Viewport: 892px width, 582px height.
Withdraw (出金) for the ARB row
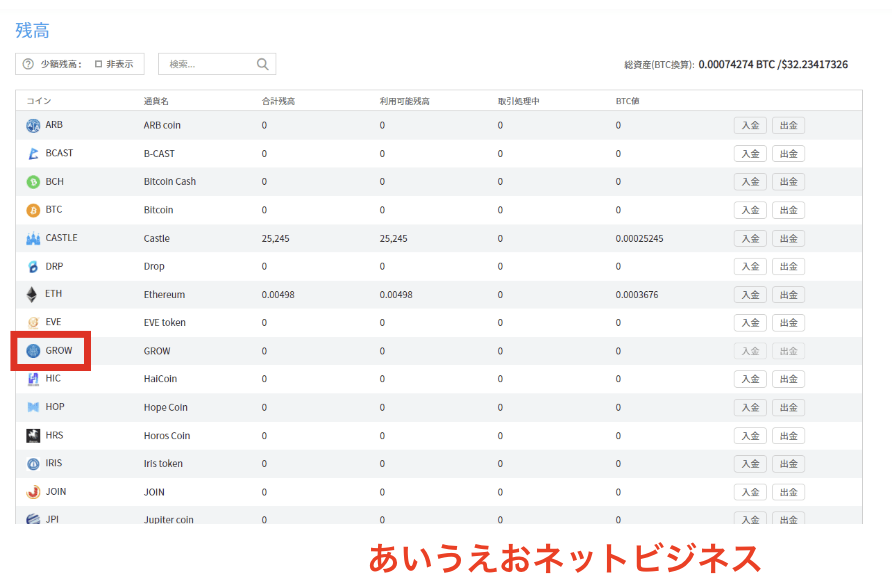pos(788,125)
